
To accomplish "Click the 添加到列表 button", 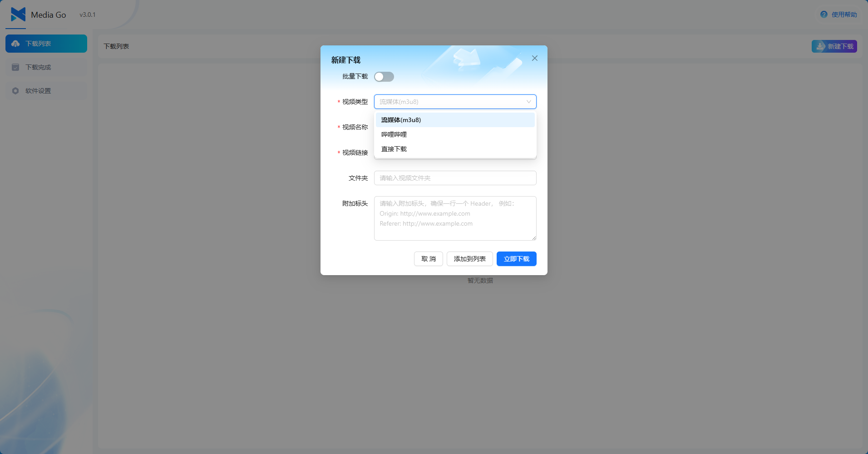I will coord(470,259).
